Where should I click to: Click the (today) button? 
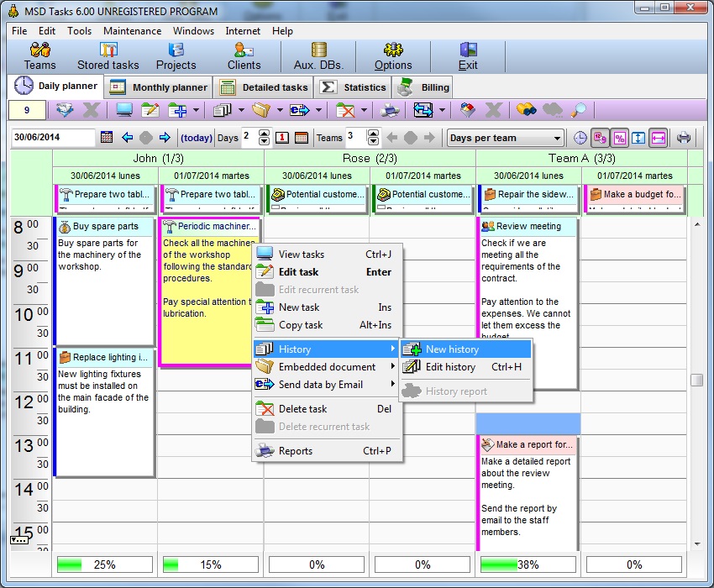[196, 138]
